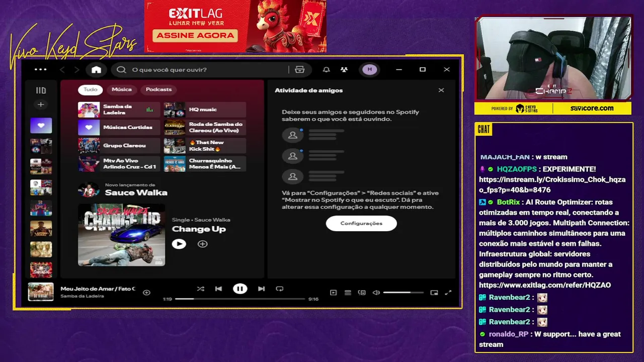The width and height of the screenshot is (644, 362).
Task: Open Músicas Curtidas tile
Action: (x=119, y=128)
